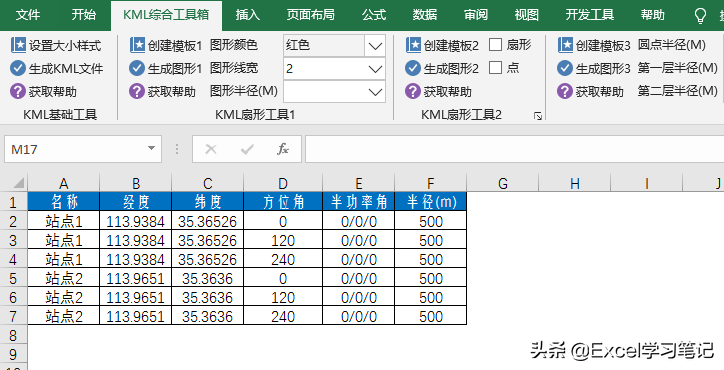Screen dimensions: 724x370
Task: Click the formula bar input area
Action: 514,149
